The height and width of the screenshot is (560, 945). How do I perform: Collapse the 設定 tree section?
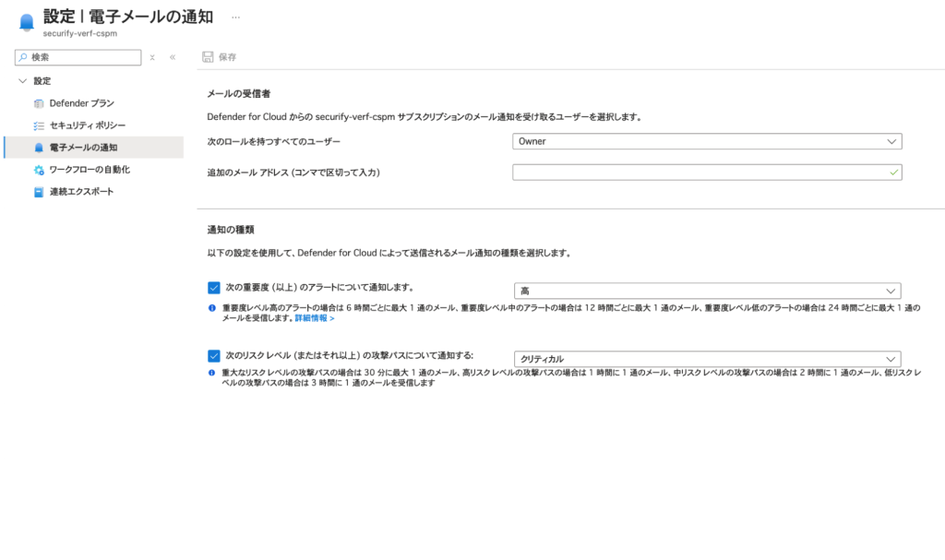(x=22, y=81)
